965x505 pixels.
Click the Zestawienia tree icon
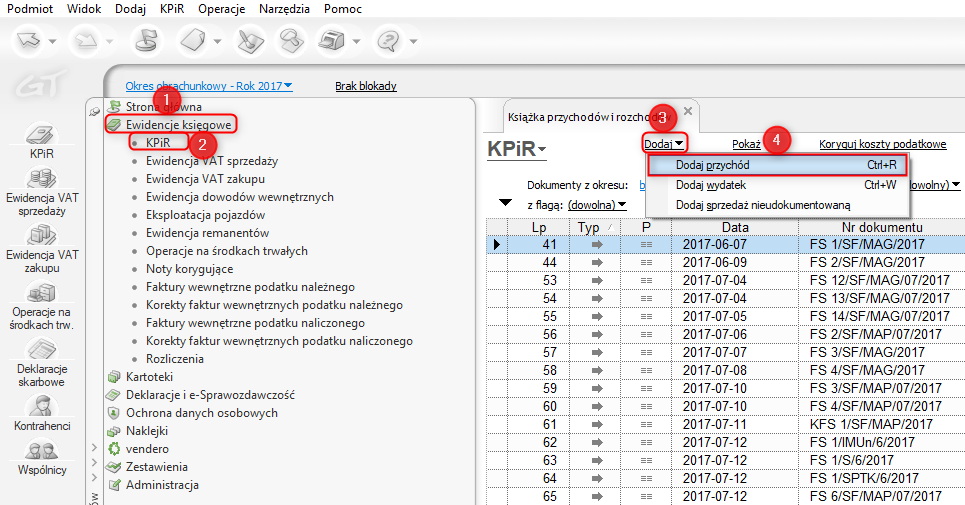(113, 467)
